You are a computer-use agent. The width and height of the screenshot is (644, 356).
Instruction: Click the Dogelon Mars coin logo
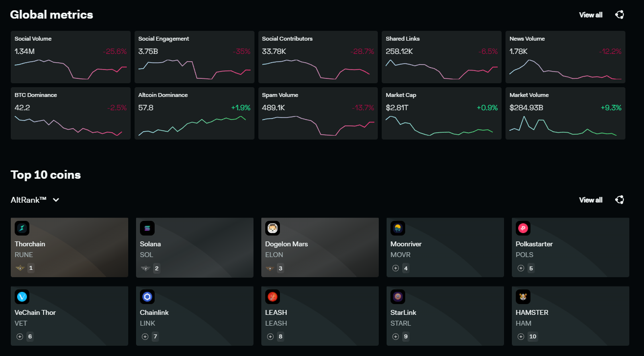pyautogui.click(x=273, y=228)
